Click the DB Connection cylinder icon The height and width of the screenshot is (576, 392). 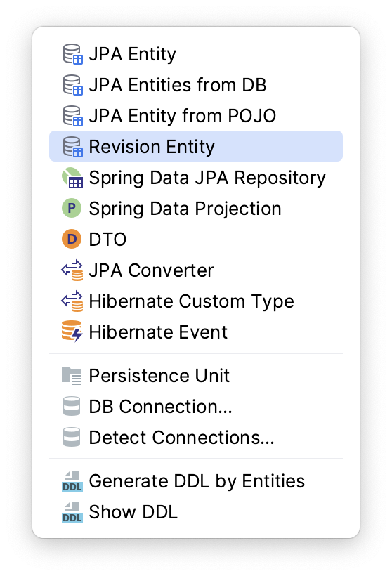(72, 406)
